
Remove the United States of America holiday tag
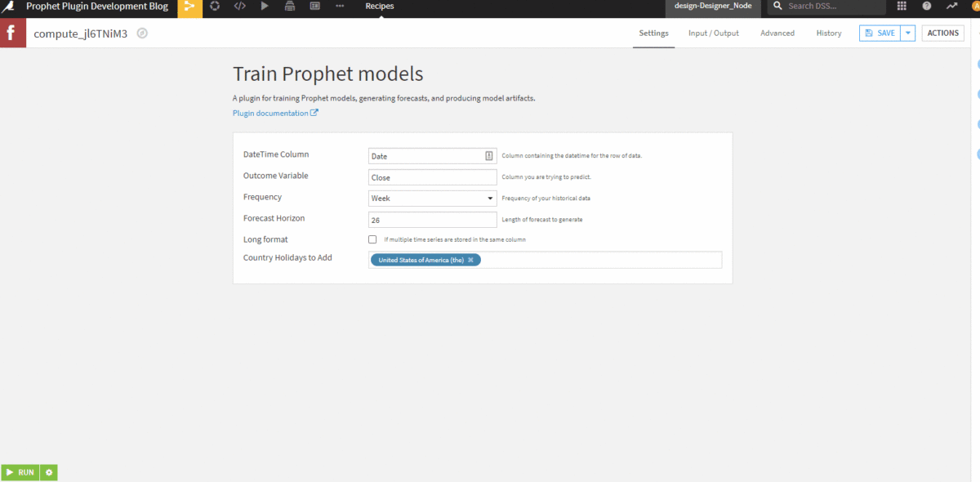click(x=470, y=260)
